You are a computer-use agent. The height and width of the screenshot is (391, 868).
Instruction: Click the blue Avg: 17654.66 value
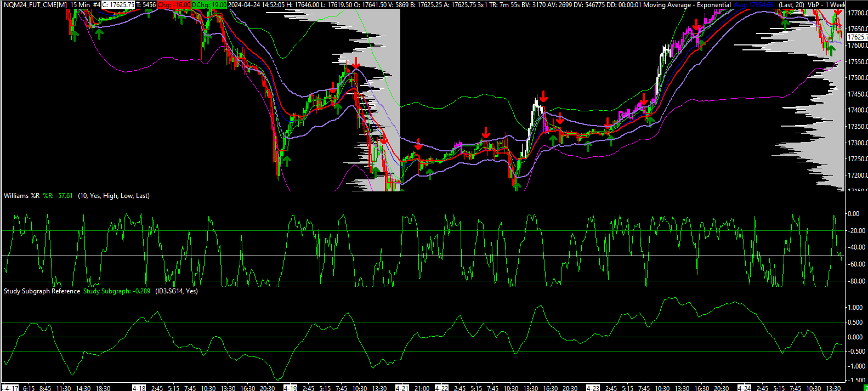(754, 4)
